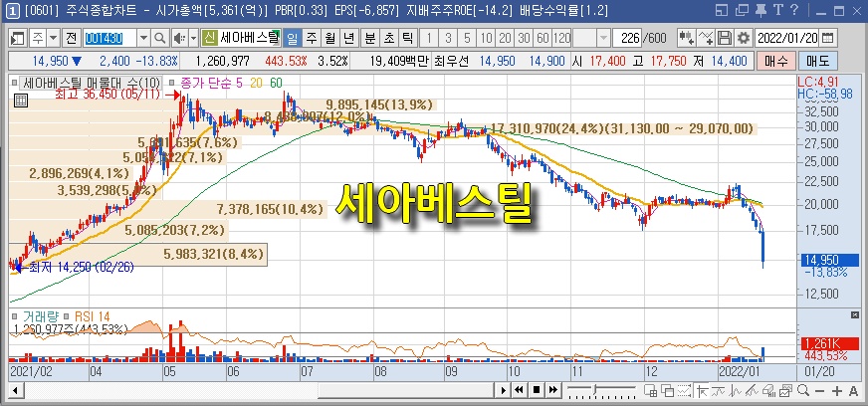Click the pin window icon in title bar
Screen dimensions: 868x406
[x=761, y=10]
